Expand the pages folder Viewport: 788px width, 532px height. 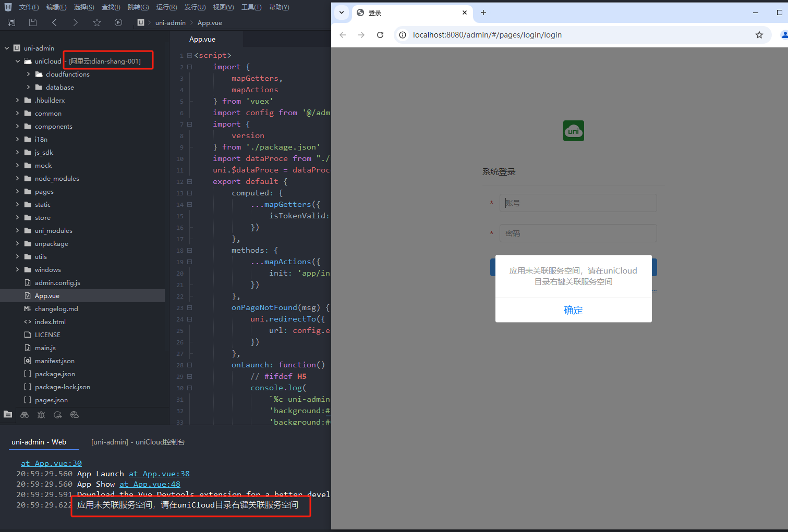(x=17, y=191)
